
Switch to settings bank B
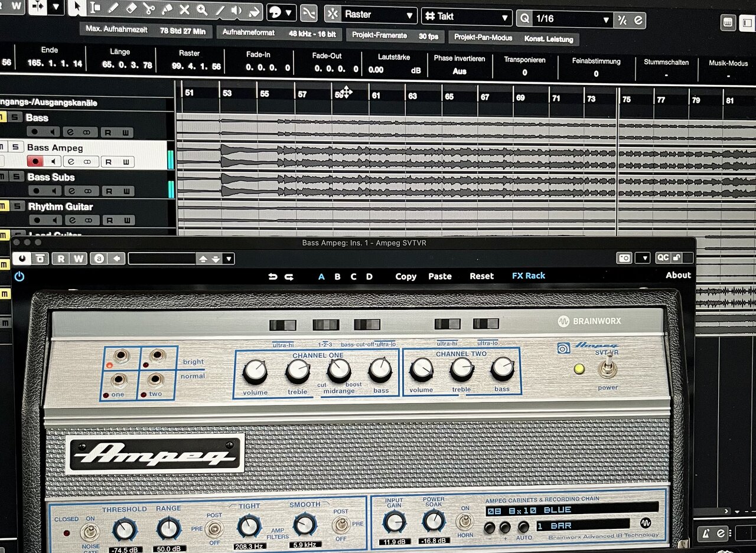click(x=337, y=276)
